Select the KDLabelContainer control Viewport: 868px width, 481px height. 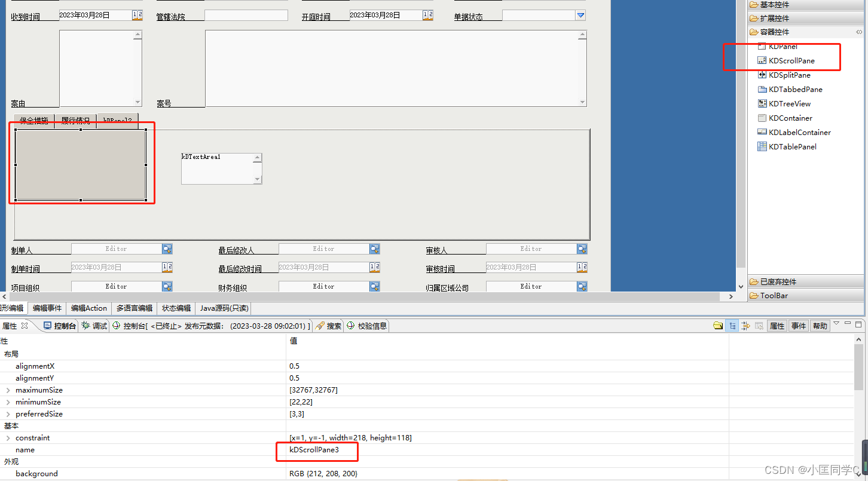[794, 132]
